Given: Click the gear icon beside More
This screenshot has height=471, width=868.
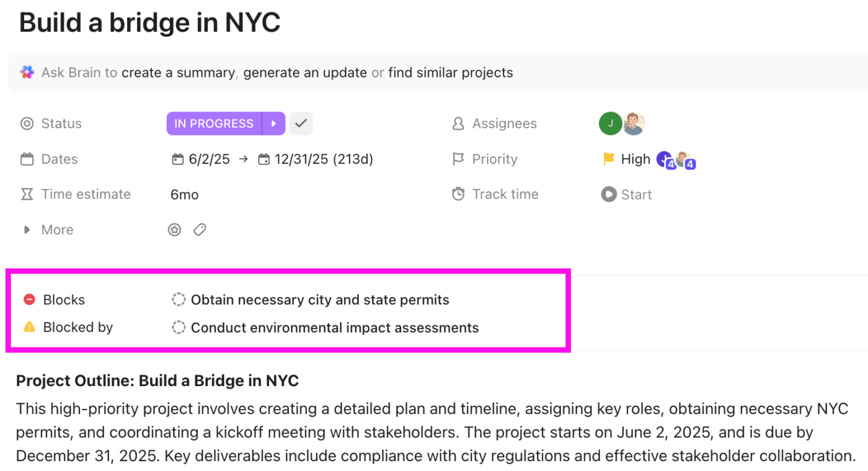Looking at the screenshot, I should tap(174, 229).
